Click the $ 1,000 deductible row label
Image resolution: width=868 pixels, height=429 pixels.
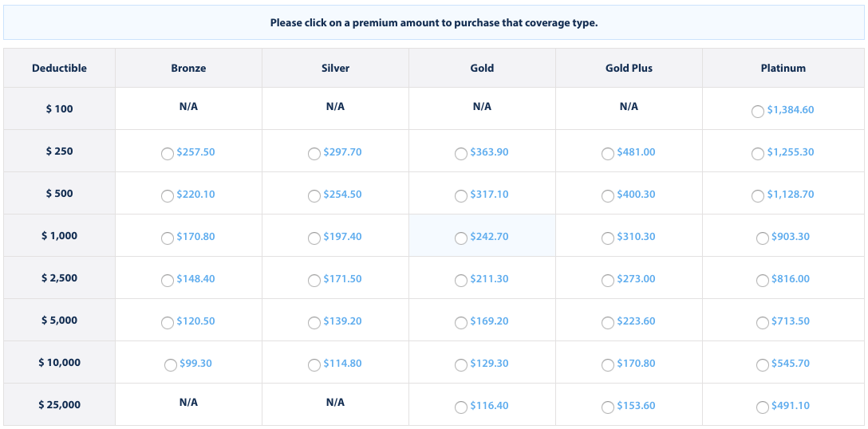pyautogui.click(x=59, y=236)
